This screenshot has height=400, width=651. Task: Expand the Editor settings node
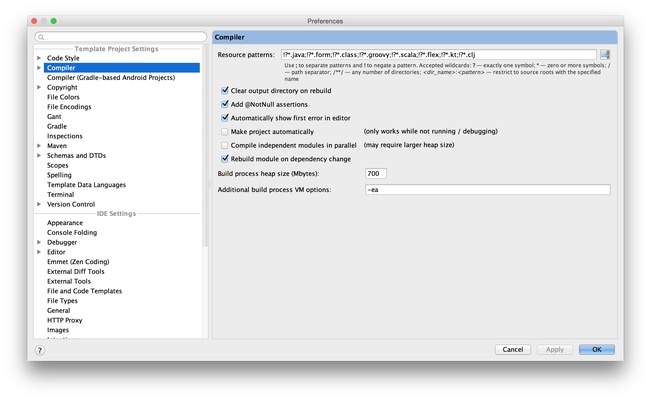[39, 252]
